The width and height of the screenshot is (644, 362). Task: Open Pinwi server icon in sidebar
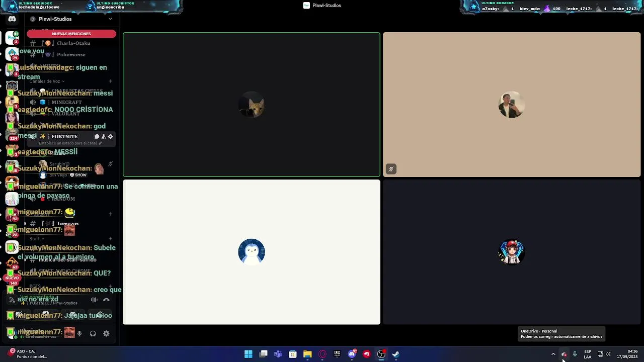click(12, 38)
